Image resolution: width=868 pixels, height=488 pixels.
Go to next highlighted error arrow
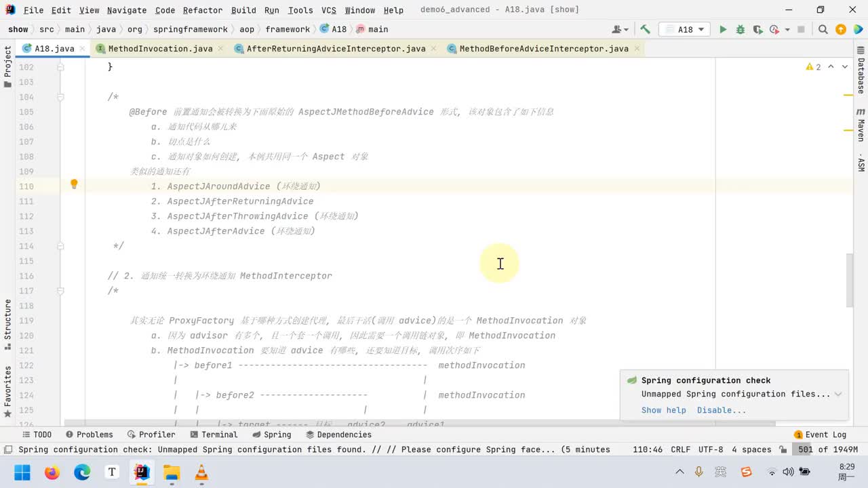pyautogui.click(x=845, y=66)
